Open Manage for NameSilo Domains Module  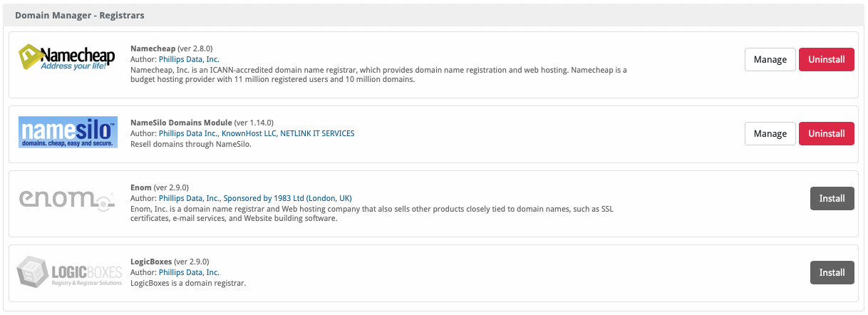770,133
